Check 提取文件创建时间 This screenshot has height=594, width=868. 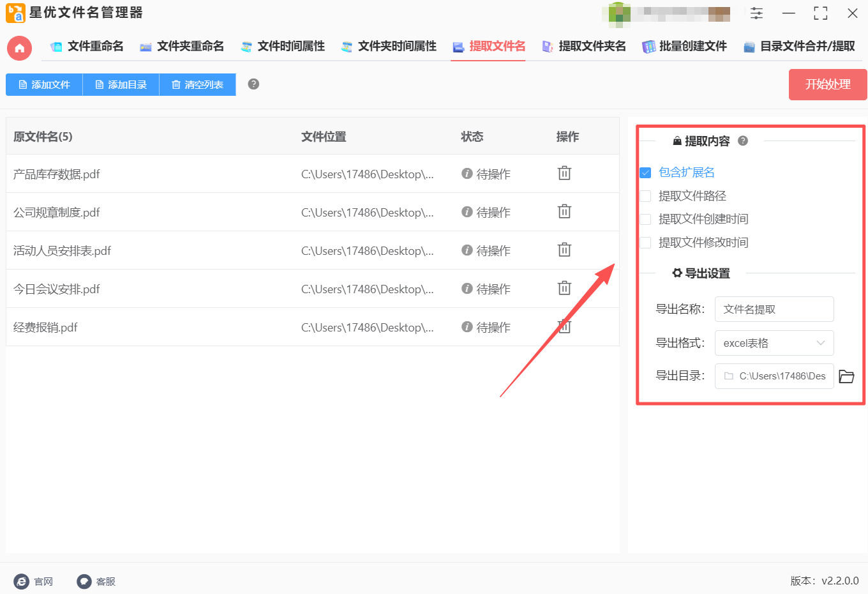(645, 218)
